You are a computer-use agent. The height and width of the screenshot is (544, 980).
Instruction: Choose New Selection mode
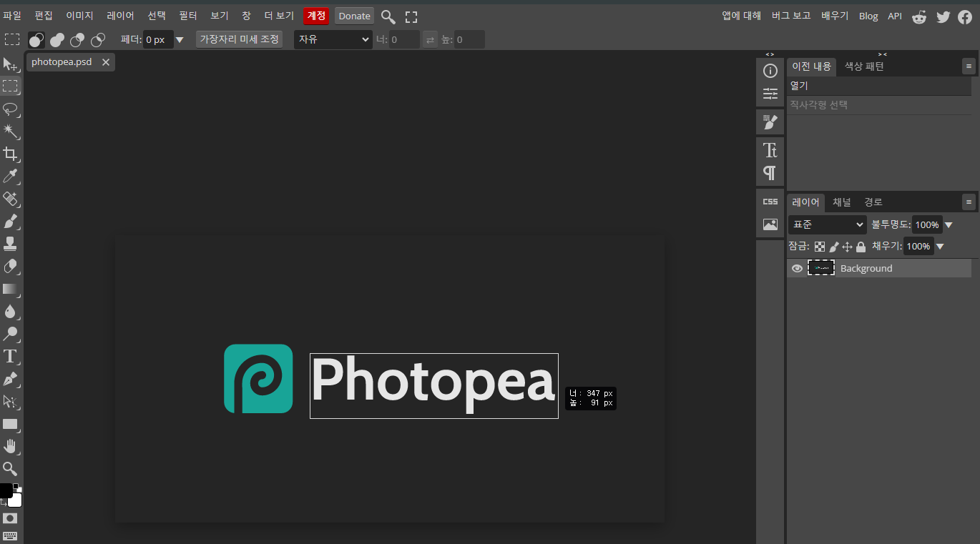point(36,40)
